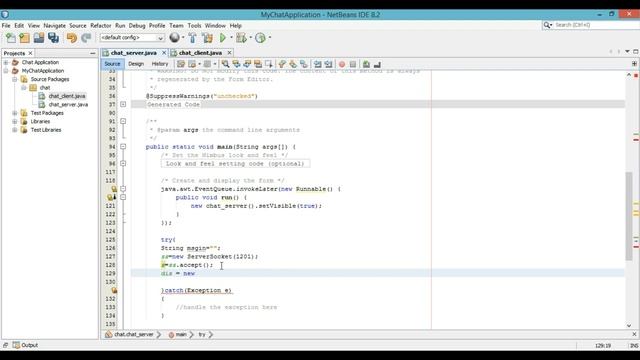Viewport: 640px width, 360px height.
Task: Click the scrollbar down arrow in editor
Action: coord(629,325)
